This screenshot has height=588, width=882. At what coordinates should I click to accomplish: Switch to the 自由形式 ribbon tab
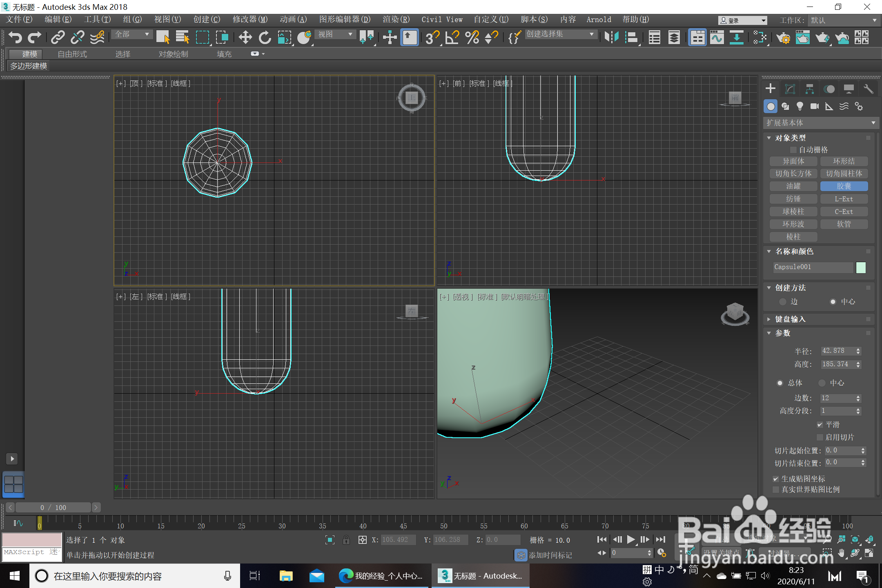[72, 54]
